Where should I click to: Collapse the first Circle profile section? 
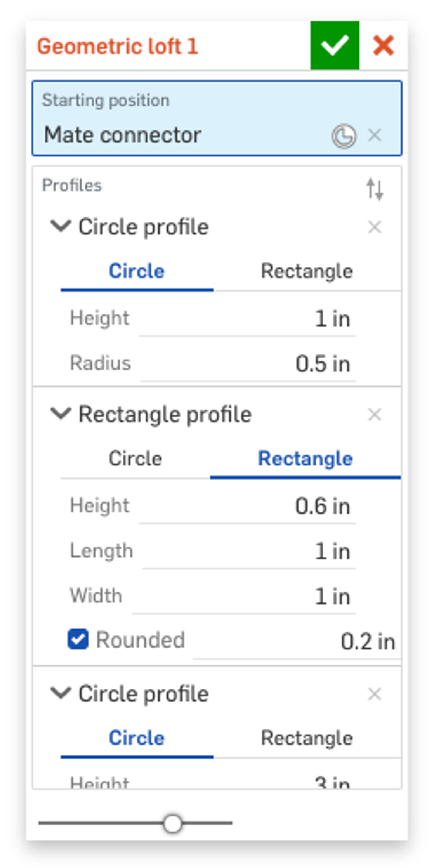tap(60, 226)
